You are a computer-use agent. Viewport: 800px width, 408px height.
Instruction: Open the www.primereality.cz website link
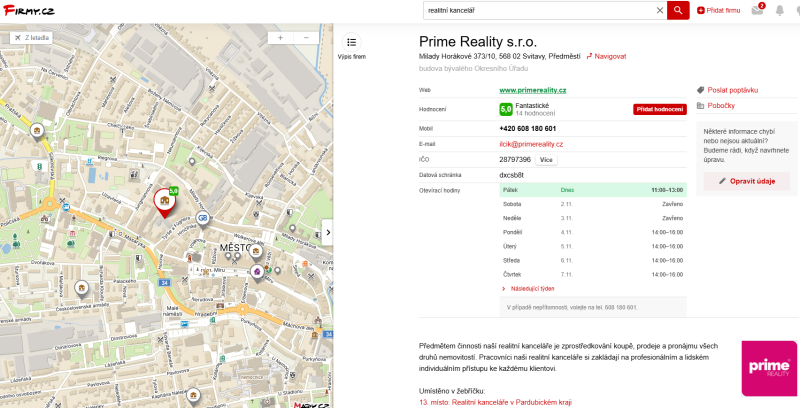coord(533,90)
